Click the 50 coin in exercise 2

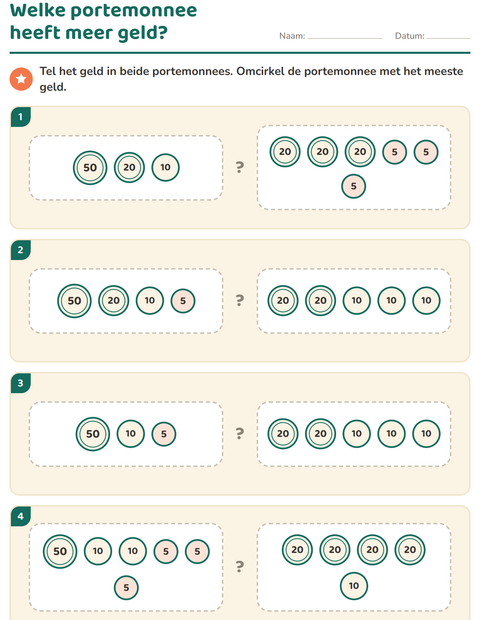[74, 301]
